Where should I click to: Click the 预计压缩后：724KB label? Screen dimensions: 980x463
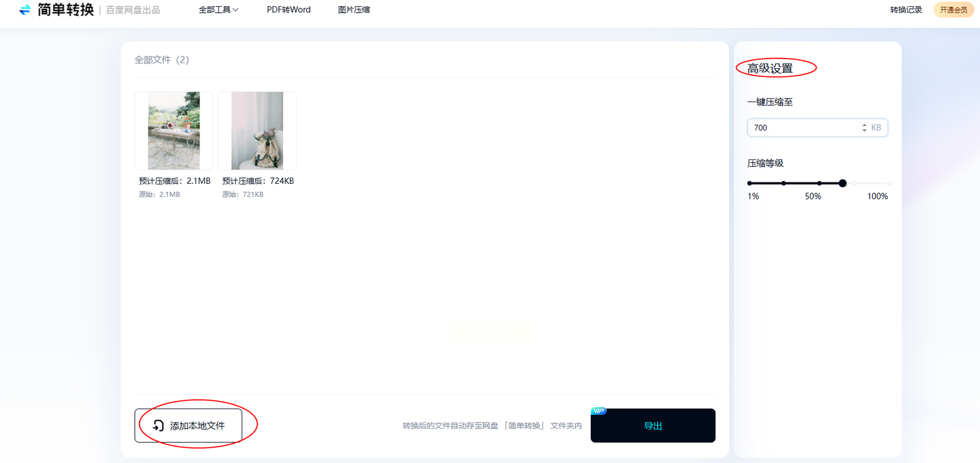click(258, 181)
